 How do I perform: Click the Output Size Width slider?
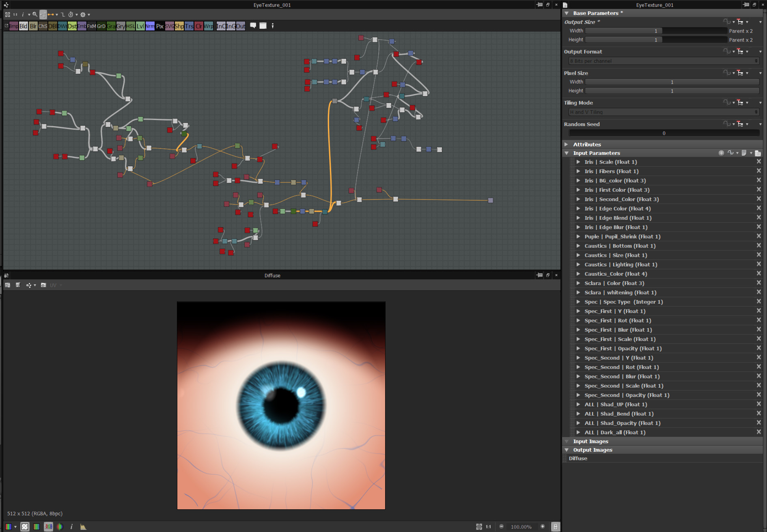coord(656,31)
